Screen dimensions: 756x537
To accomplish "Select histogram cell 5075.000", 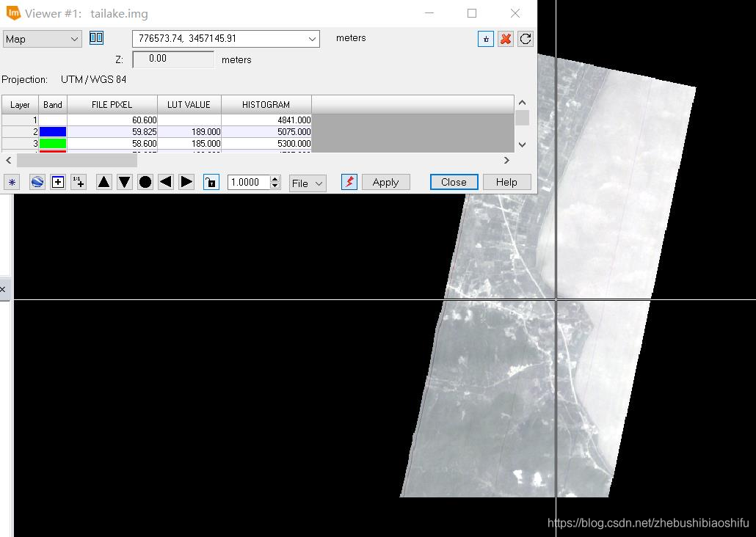I will (x=266, y=131).
